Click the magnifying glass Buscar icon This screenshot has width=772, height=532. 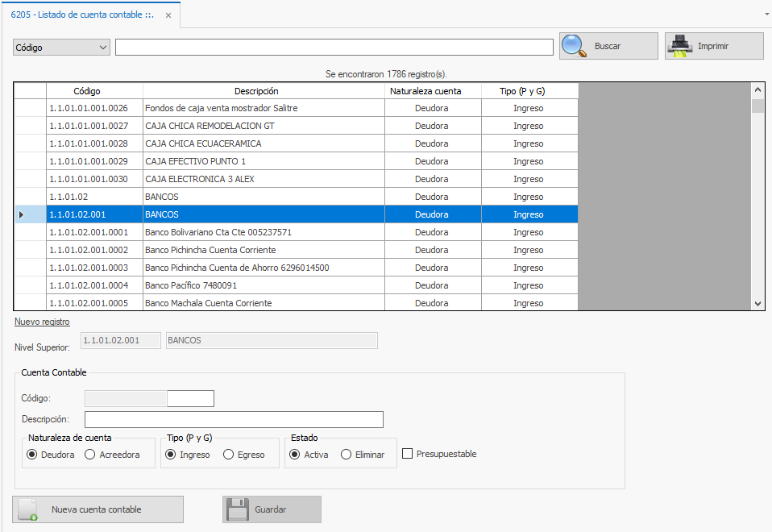(574, 46)
